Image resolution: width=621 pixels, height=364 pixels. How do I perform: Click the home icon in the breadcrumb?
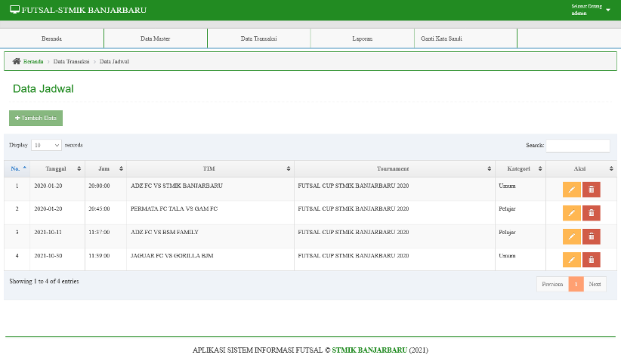pos(16,61)
